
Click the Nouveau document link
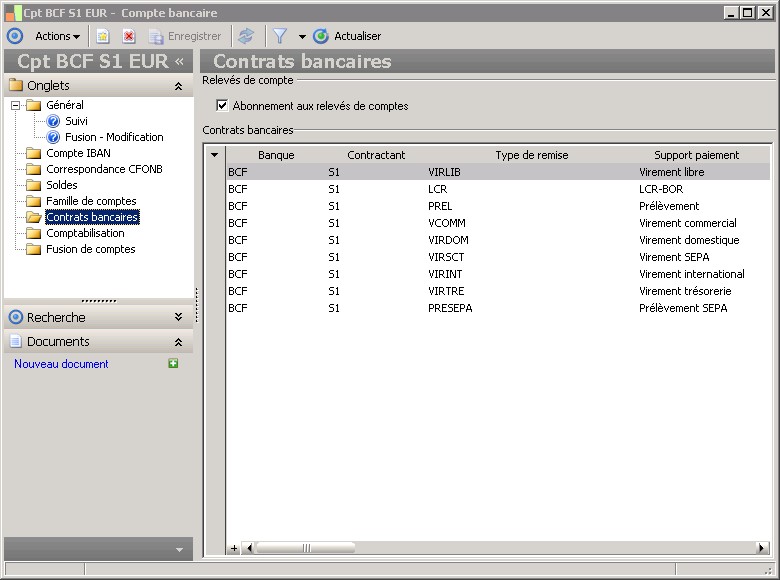click(x=61, y=364)
